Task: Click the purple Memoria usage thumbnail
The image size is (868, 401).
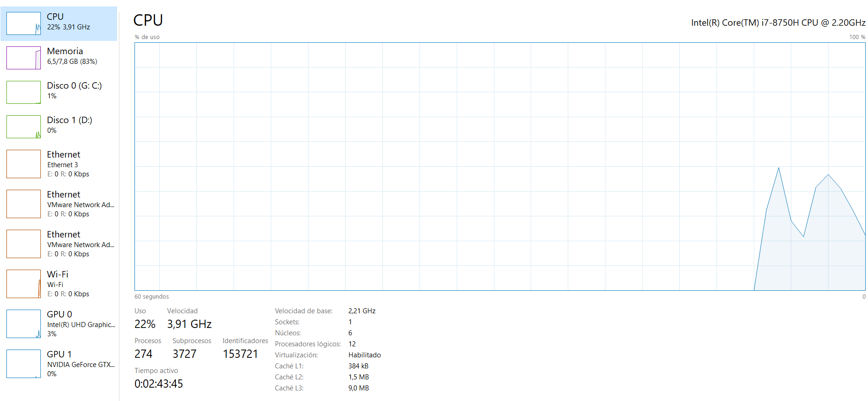Action: coord(23,58)
